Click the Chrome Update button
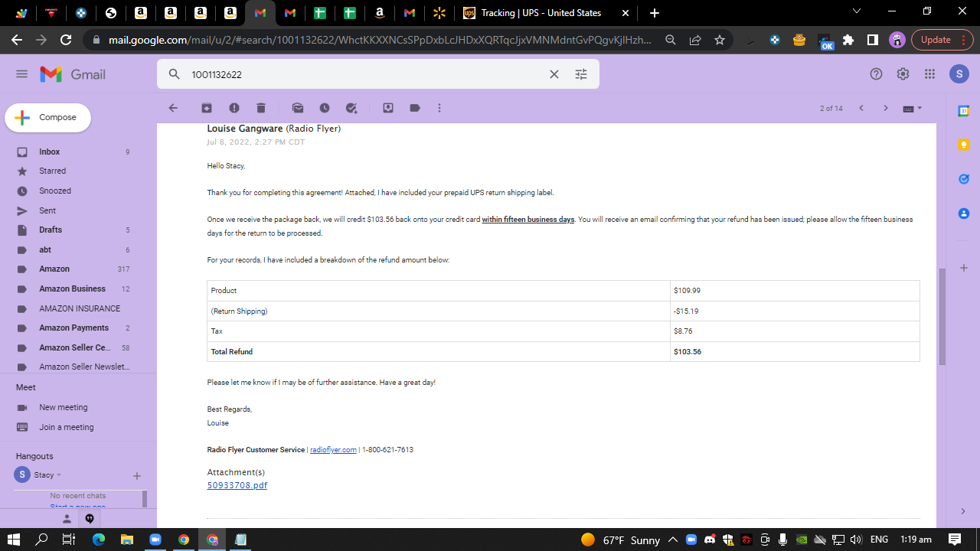The image size is (980, 551). coord(936,40)
